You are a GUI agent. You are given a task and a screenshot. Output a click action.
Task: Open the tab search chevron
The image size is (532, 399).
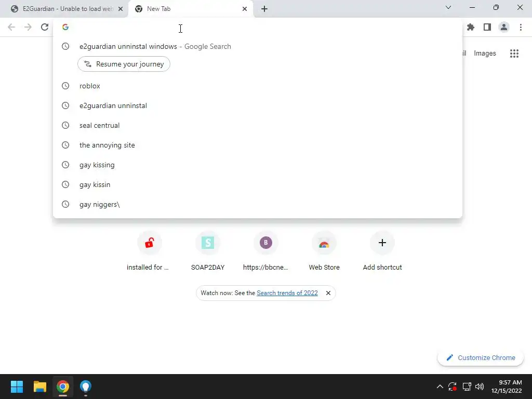448,7
